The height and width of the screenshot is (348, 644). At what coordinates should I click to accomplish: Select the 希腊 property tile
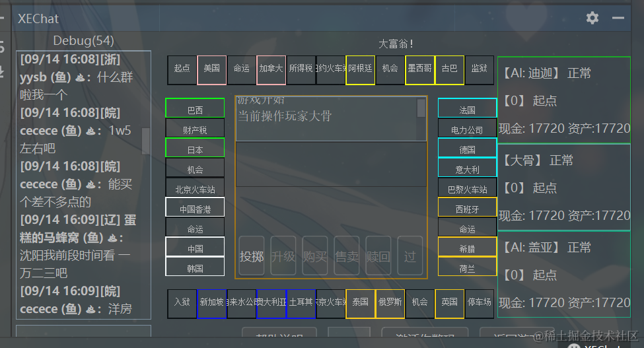click(468, 246)
